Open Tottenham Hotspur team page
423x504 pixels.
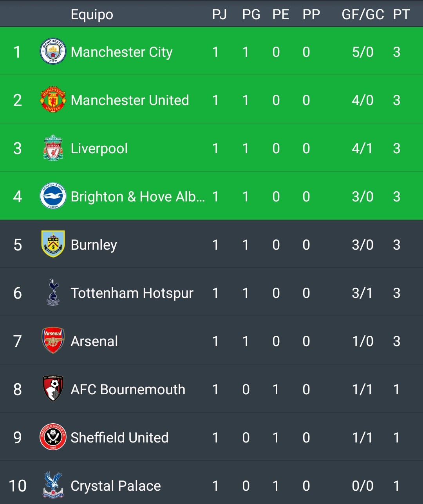coord(132,293)
